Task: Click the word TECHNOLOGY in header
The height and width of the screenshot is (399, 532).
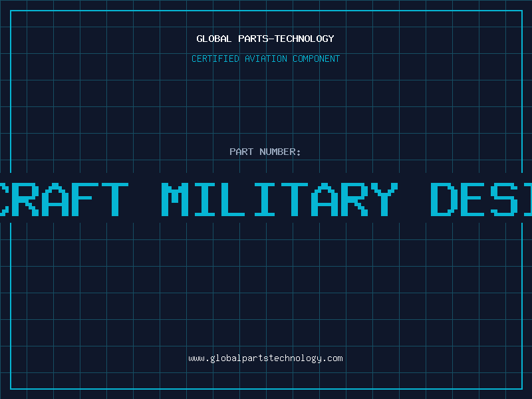Action: point(305,39)
